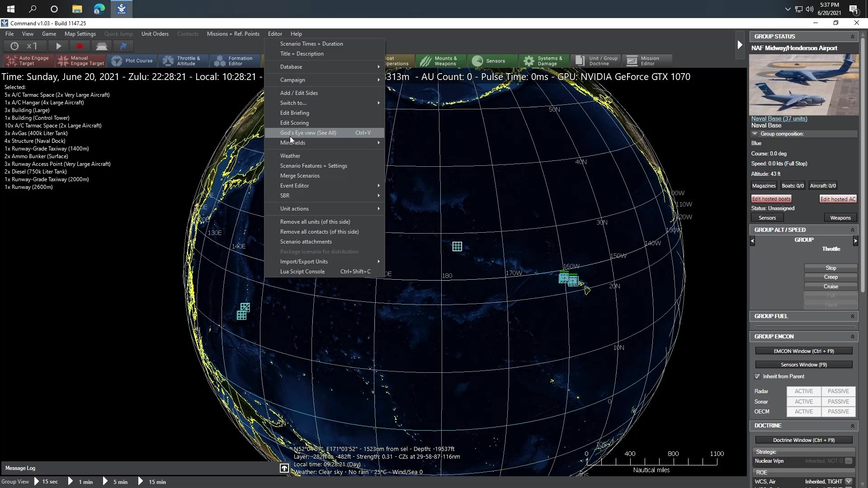Viewport: 868px width, 488px height.
Task: Advance time by 15 min
Action: [152, 482]
